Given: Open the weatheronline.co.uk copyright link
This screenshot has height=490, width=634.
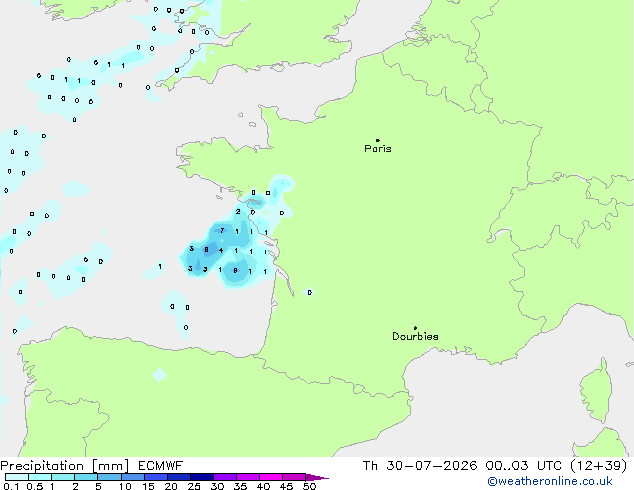Looking at the screenshot, I should tap(550, 481).
